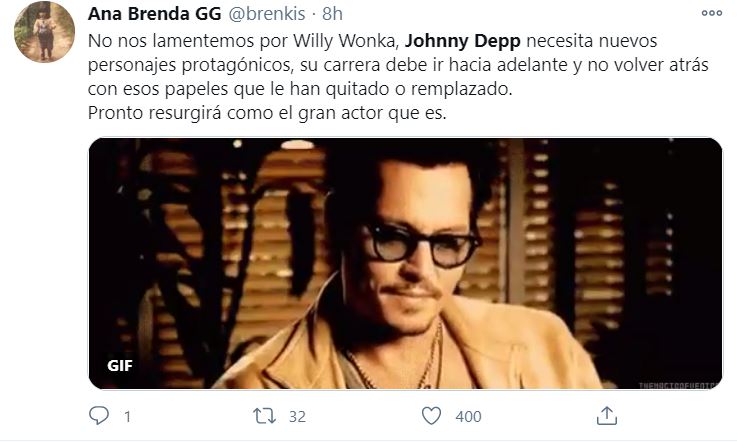Open the tweet's 8h timestamp

(x=332, y=14)
